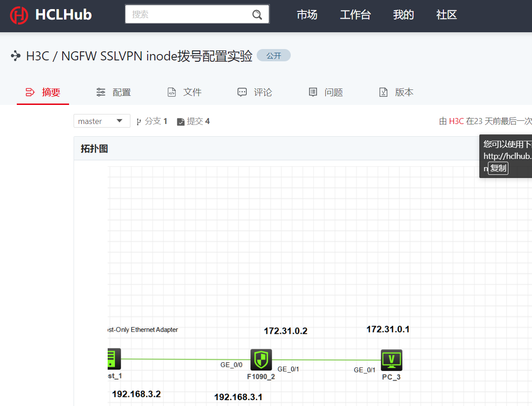Click the 评论 speech bubble icon
This screenshot has width=532, height=406.
(242, 92)
